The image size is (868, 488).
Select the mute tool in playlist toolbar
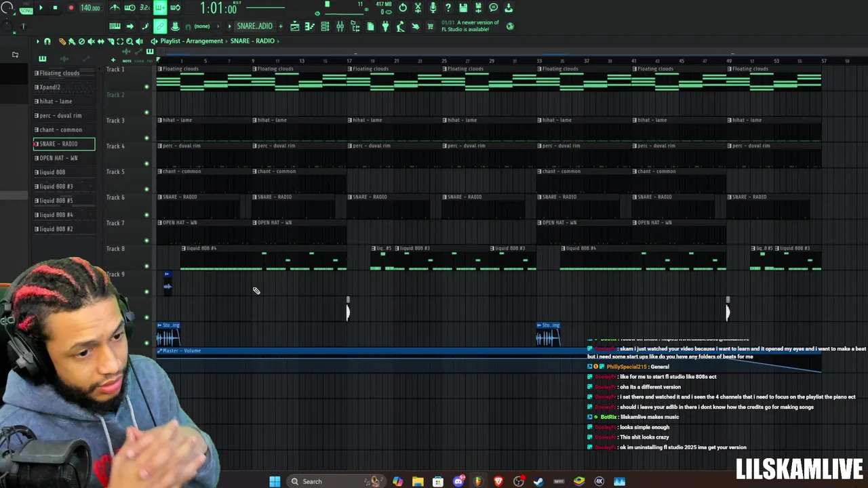coord(91,41)
